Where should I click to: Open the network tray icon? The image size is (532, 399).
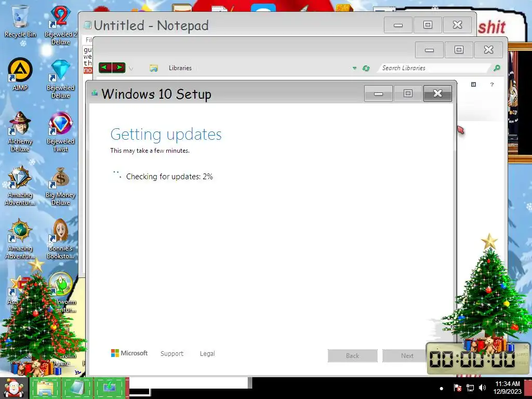click(x=470, y=388)
